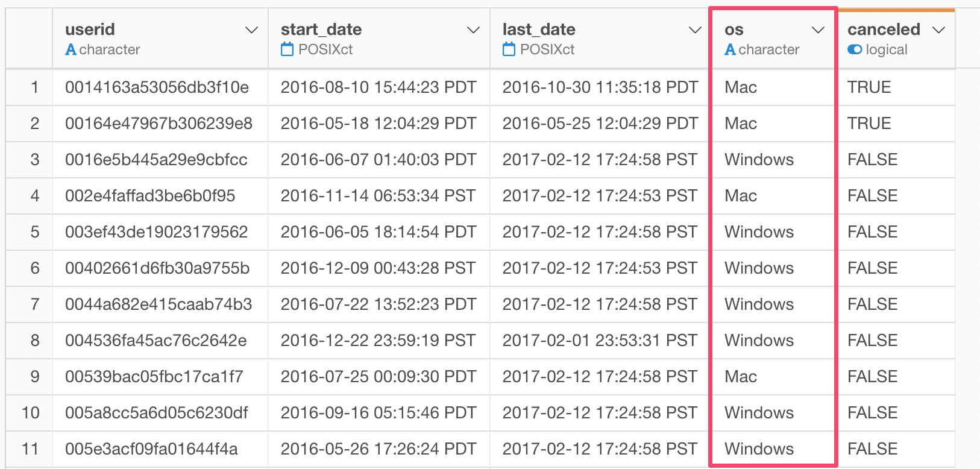This screenshot has width=980, height=469.
Task: Click userid cell 005a8cc5a6d05c6230df
Action: click(157, 413)
